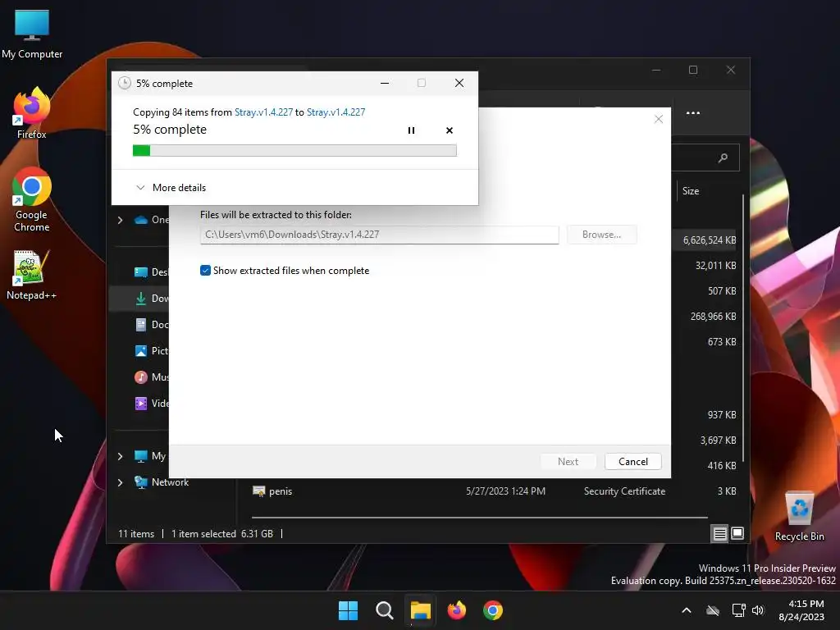Click the destination Stray.v1.4.227 link
This screenshot has width=840, height=630.
pos(336,112)
